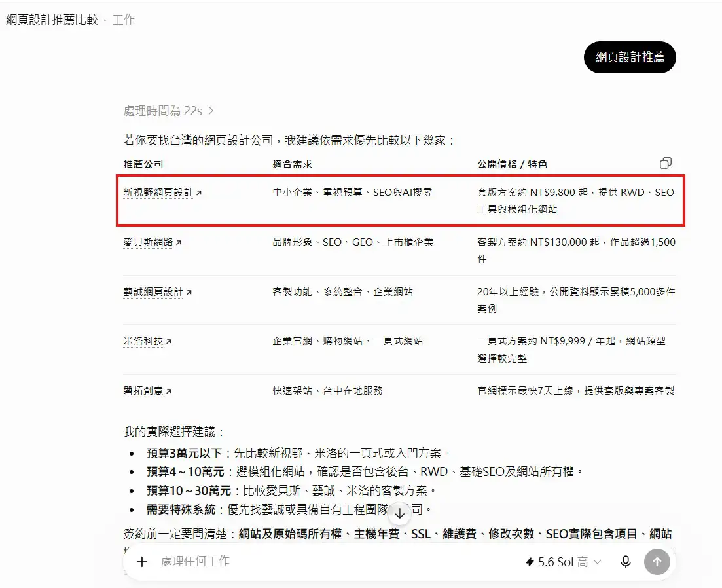Click the bullet 預算4～10萬元
722x588 pixels.
click(x=365, y=471)
